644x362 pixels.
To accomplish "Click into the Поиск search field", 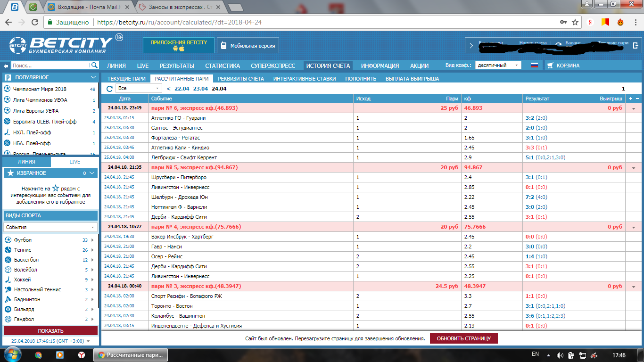I will click(50, 66).
